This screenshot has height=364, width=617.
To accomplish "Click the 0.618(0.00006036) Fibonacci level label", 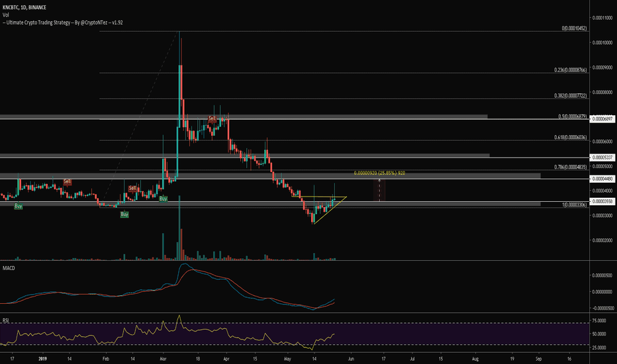I will 571,138.
